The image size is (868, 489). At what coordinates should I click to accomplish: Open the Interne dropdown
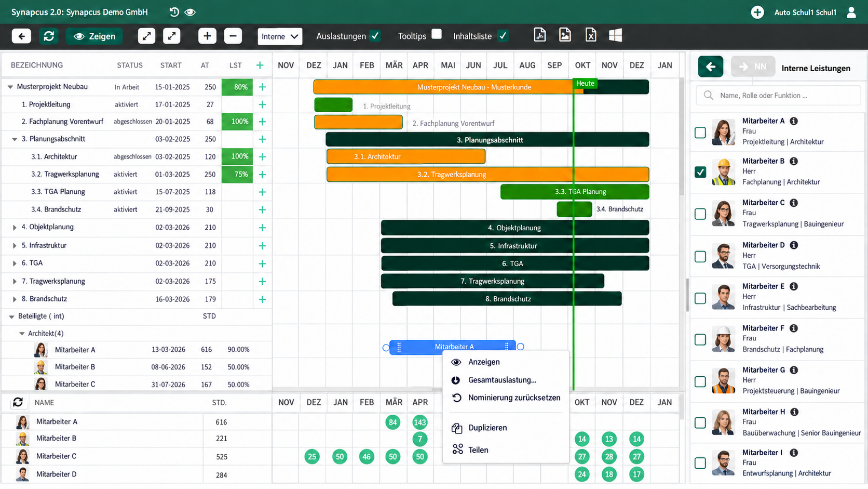[280, 36]
